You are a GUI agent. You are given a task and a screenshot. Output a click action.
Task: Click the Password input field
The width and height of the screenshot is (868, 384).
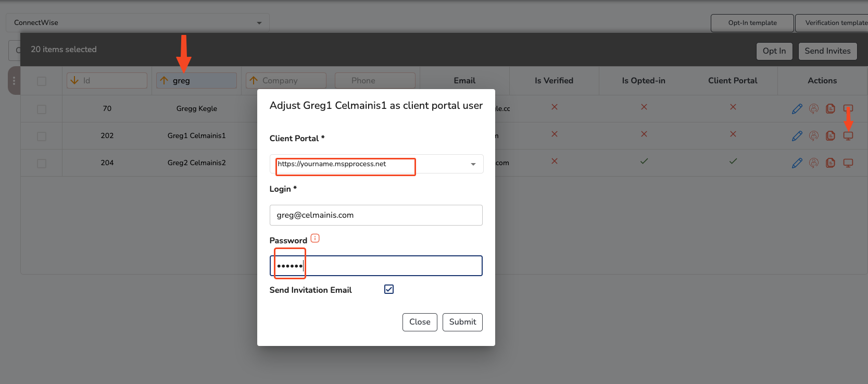point(376,266)
